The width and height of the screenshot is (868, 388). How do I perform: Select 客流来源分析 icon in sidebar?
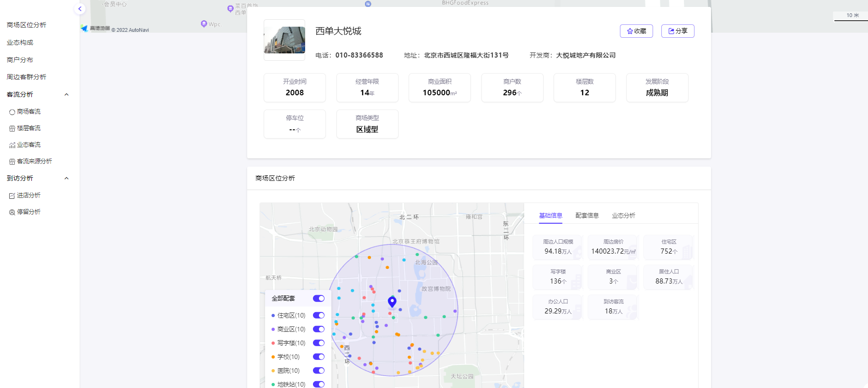tap(12, 162)
